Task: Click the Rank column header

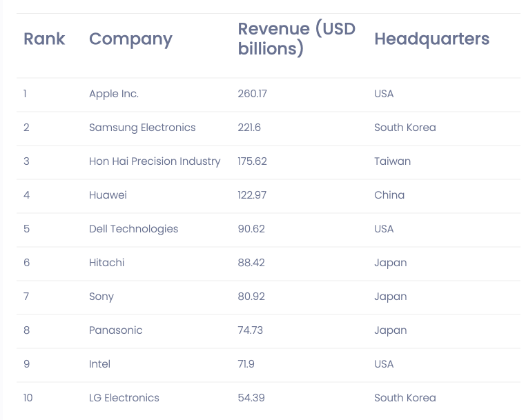Action: pos(44,39)
